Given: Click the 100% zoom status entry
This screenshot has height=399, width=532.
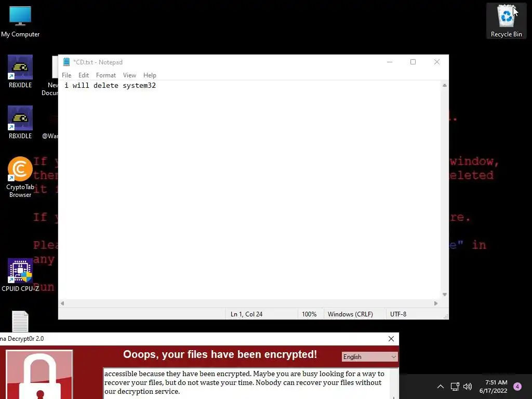Looking at the screenshot, I should (x=309, y=314).
